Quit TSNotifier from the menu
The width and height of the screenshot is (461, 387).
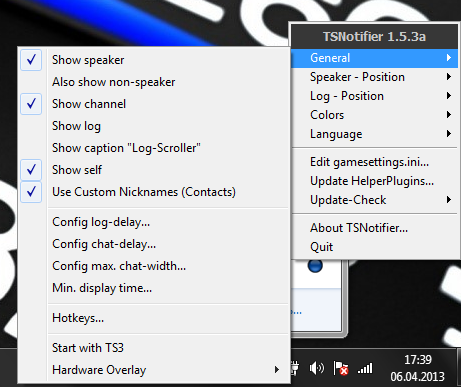pyautogui.click(x=374, y=247)
